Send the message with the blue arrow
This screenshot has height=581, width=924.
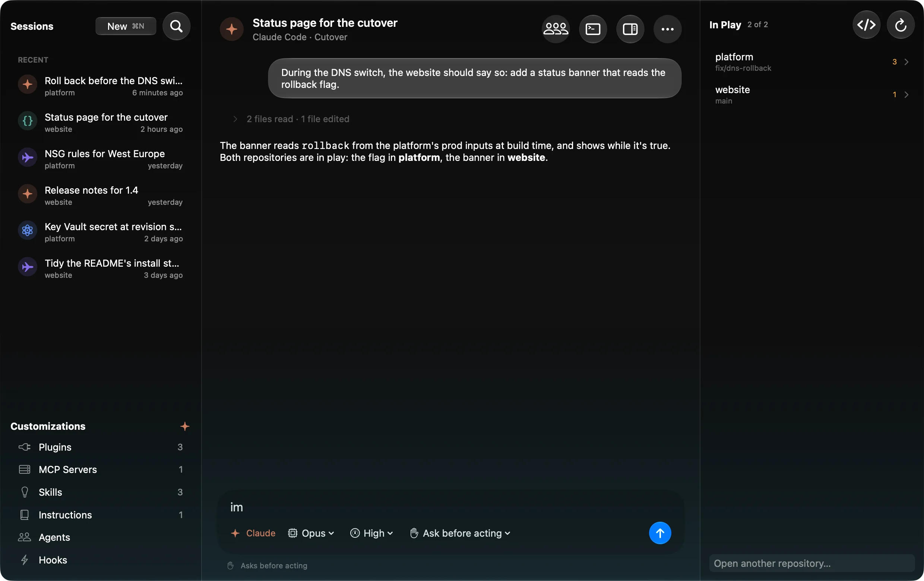pyautogui.click(x=659, y=533)
